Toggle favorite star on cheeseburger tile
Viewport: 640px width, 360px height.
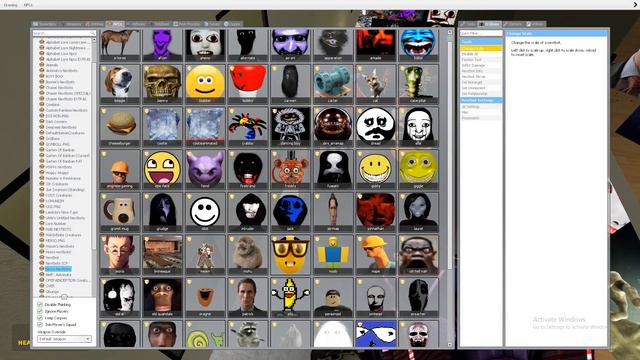pos(104,111)
